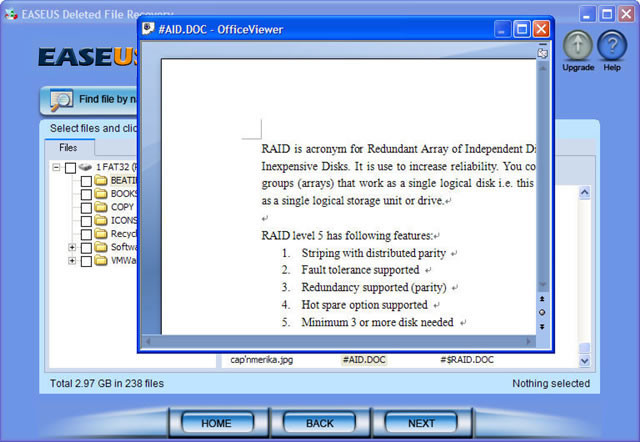Collapse the 1 FAT32 drive node

pos(56,167)
